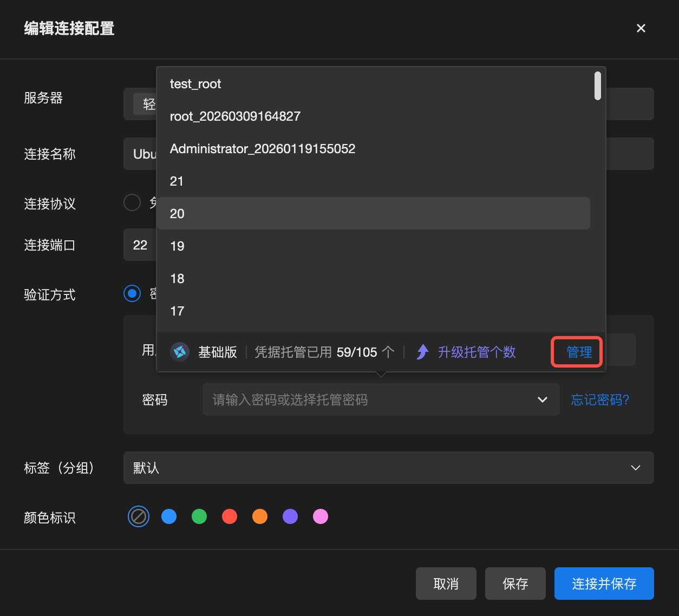
Task: Select the unselected connection protocol radio
Action: pos(132,202)
